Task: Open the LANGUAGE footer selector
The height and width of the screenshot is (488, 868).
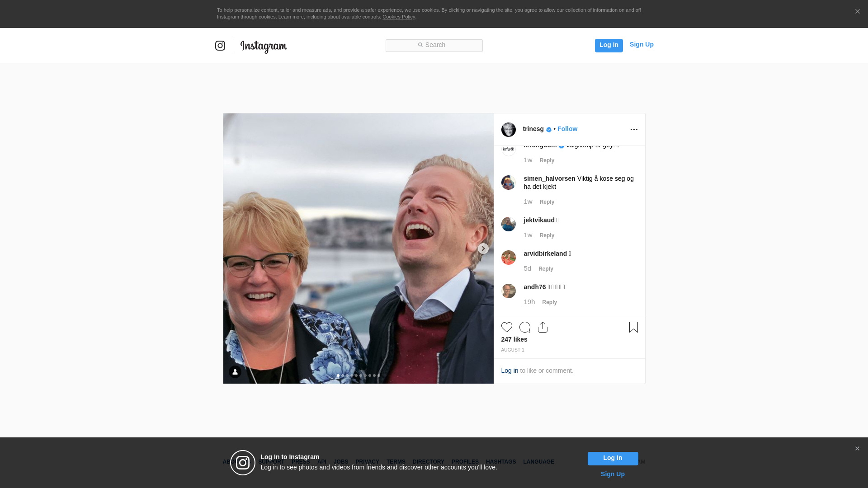Action: (x=538, y=462)
